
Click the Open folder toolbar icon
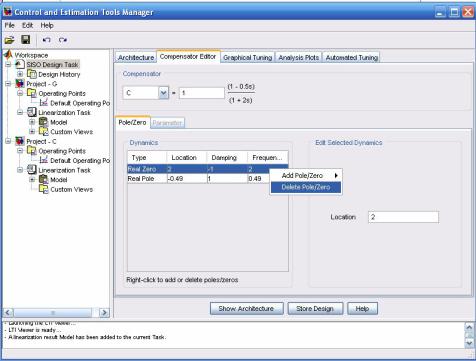pos(9,40)
